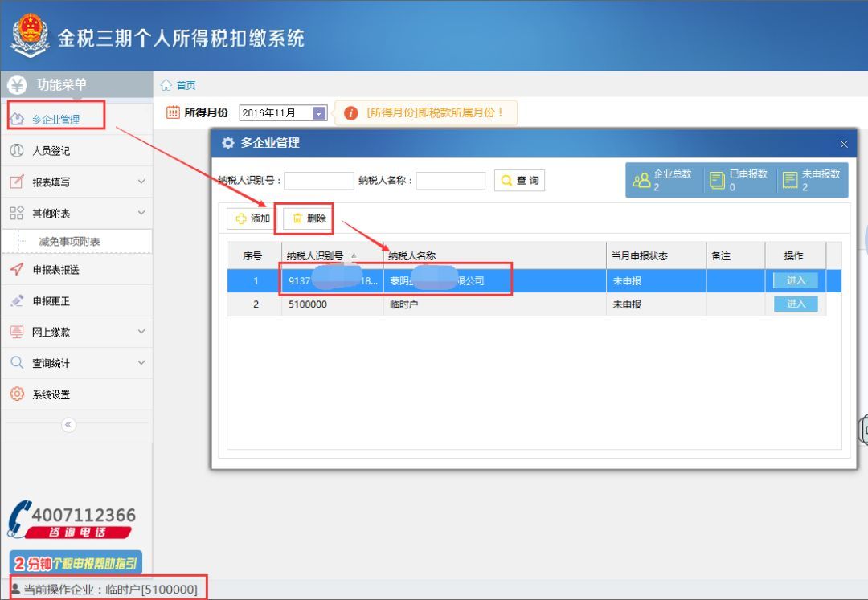Expand the 报表填写 menu
The height and width of the screenshot is (600, 868).
[x=76, y=182]
